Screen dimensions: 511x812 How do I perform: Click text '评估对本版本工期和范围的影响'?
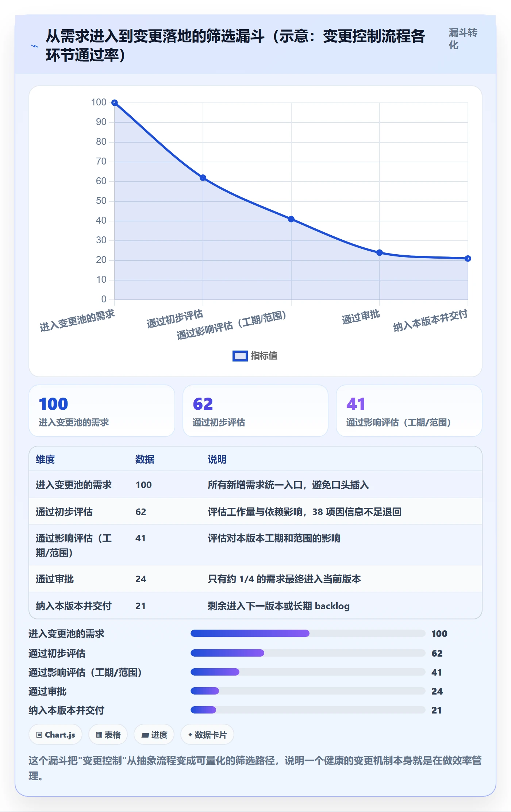pyautogui.click(x=274, y=538)
